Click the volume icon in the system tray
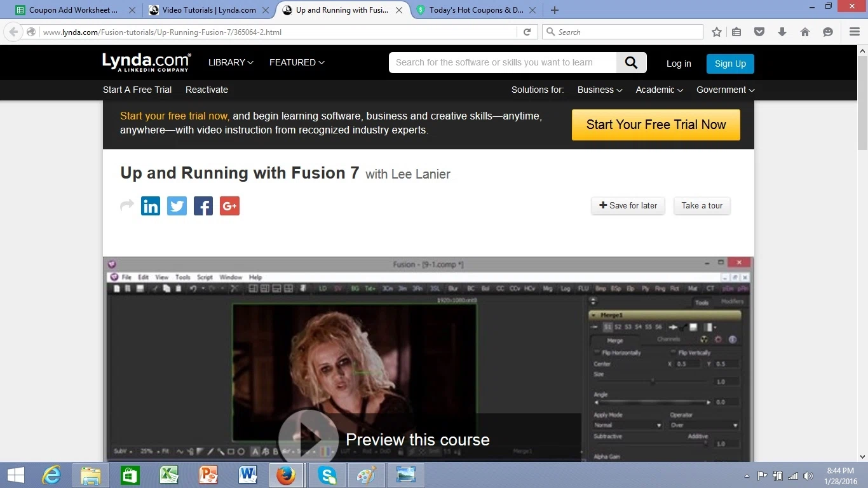Image resolution: width=868 pixels, height=488 pixels. tap(808, 476)
